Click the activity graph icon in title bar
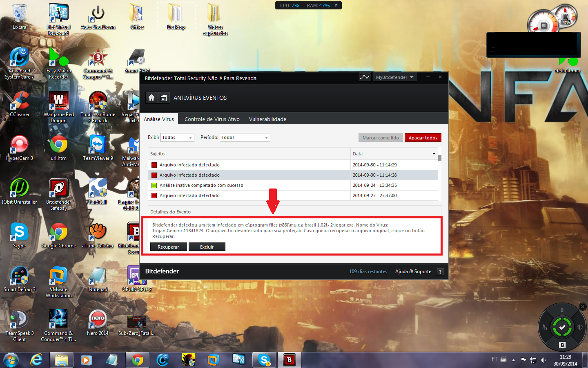This screenshot has width=588, height=368. tap(364, 77)
